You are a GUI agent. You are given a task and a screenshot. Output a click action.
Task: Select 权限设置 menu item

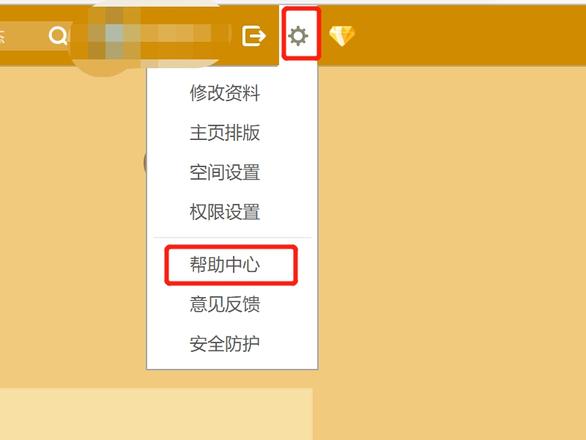click(x=225, y=212)
